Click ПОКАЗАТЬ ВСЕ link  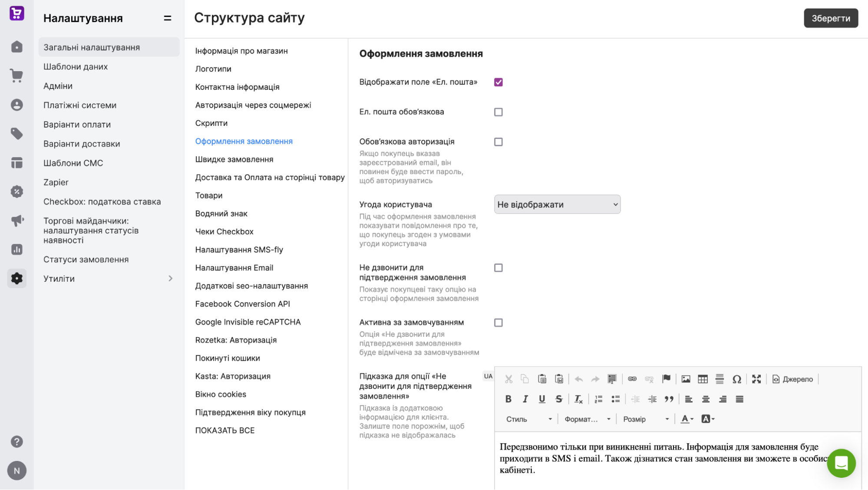pyautogui.click(x=225, y=431)
